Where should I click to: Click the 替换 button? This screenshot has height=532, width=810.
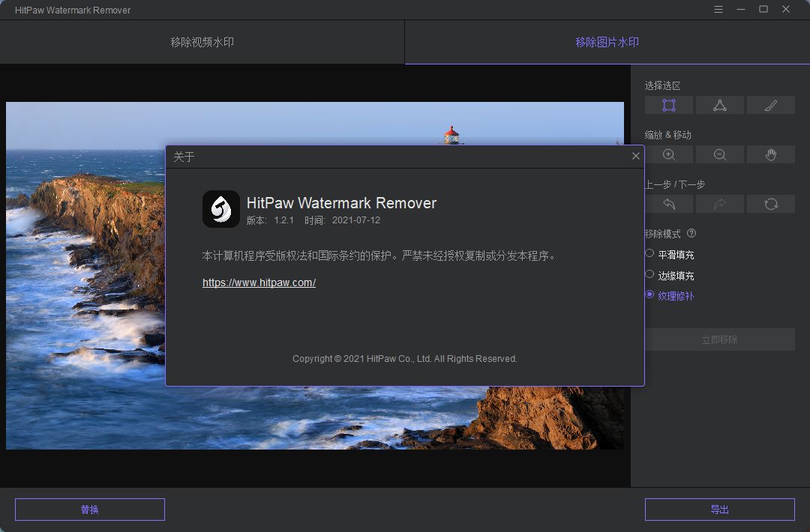pyautogui.click(x=90, y=510)
